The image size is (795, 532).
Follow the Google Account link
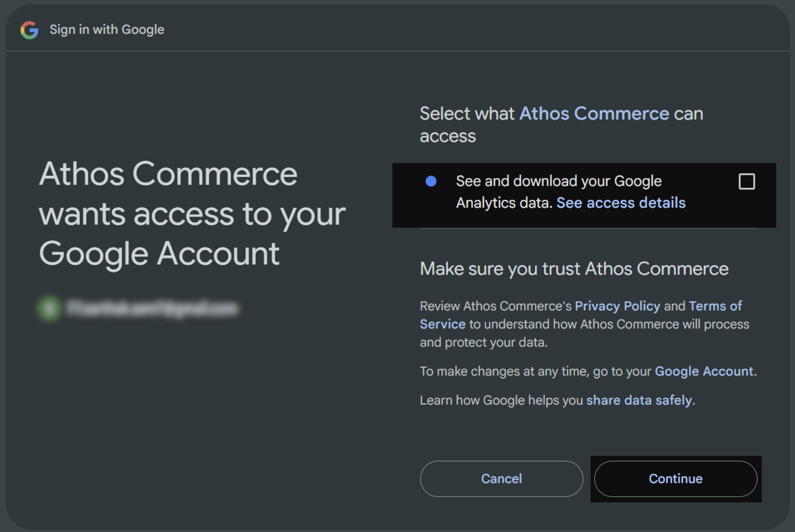pyautogui.click(x=704, y=371)
